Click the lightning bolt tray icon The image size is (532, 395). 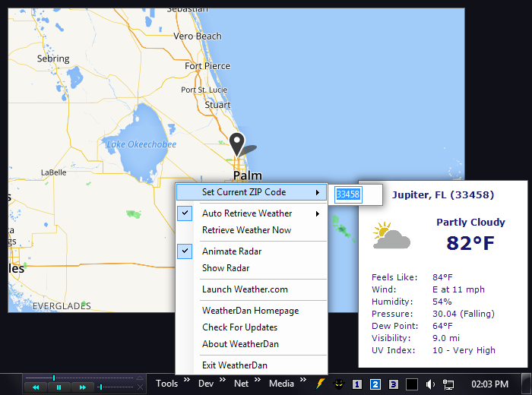(x=320, y=384)
